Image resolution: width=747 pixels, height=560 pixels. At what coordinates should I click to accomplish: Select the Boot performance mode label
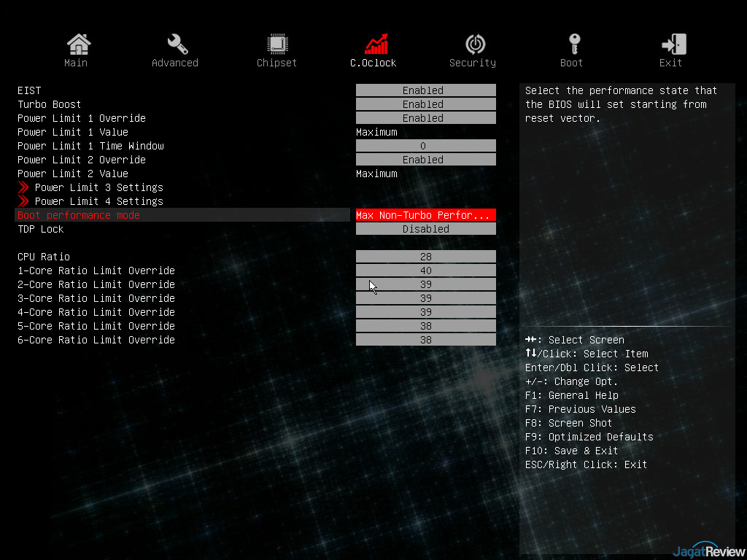pyautogui.click(x=79, y=215)
